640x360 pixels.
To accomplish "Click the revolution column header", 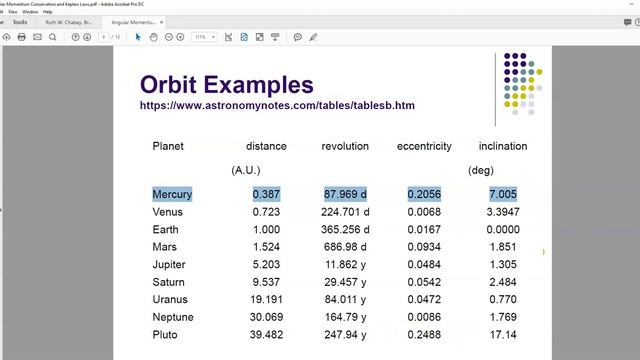I will pos(345,146).
